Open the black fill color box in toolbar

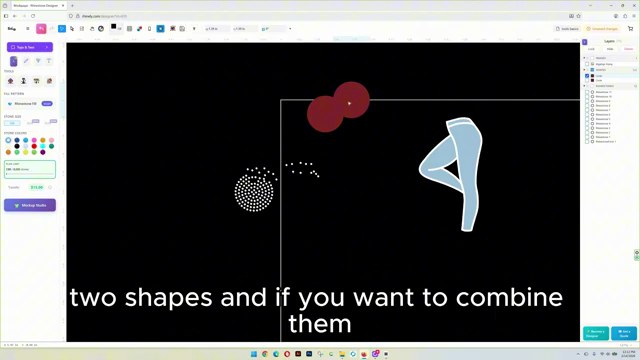tap(114, 27)
